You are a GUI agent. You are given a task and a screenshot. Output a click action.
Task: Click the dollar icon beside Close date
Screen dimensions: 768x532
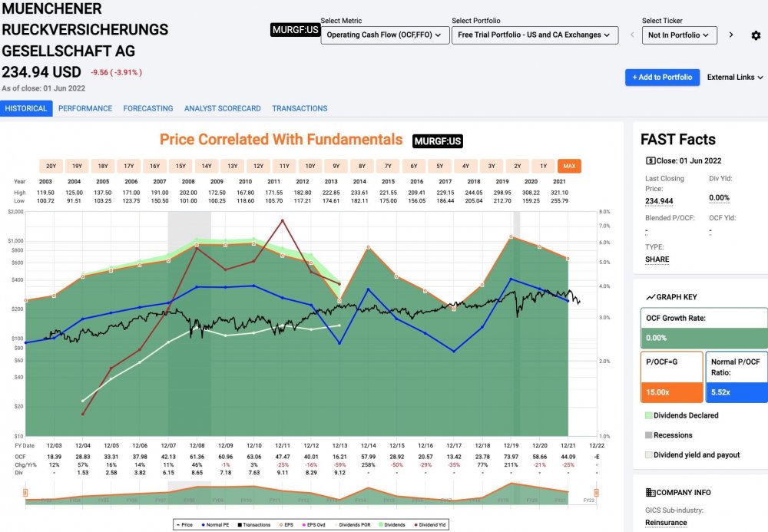(x=649, y=161)
